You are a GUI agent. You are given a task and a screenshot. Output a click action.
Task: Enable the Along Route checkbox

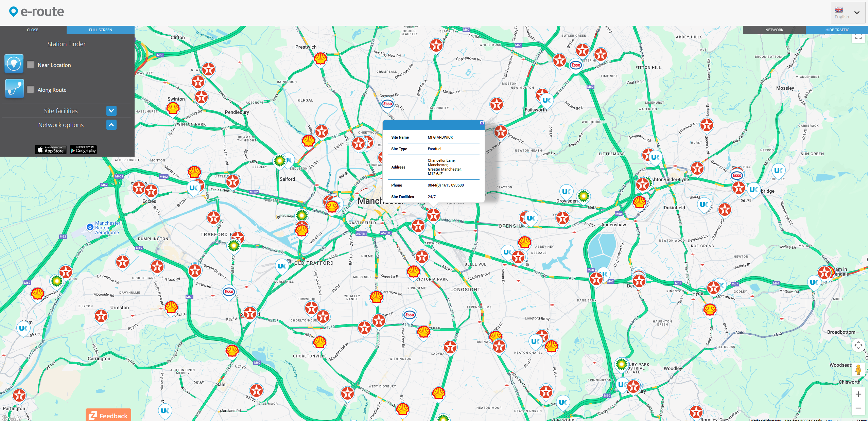[x=30, y=89]
